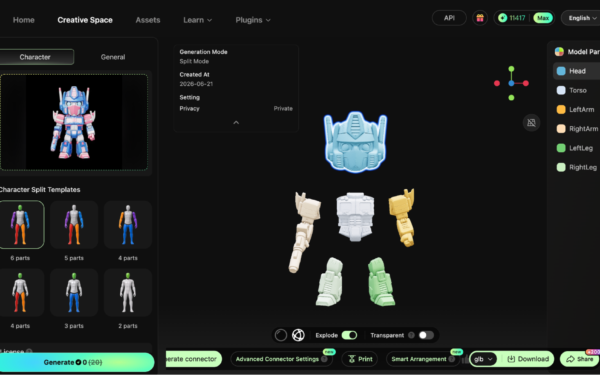The image size is (600, 375).
Task: Click the info icon beside Smart Arrangement
Action: [452, 359]
